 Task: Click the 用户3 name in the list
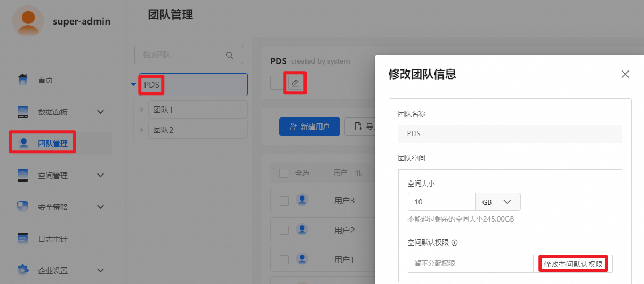coord(344,201)
